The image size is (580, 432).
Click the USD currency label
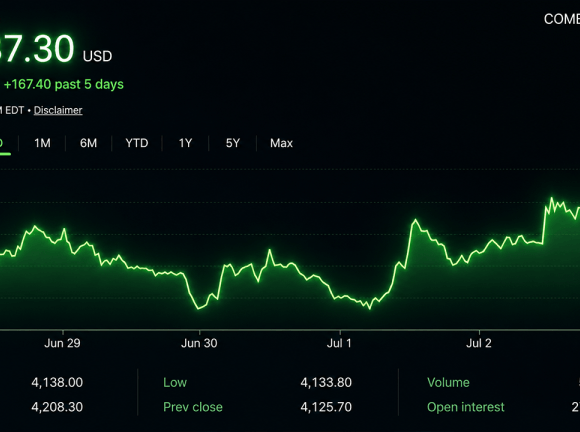[97, 56]
